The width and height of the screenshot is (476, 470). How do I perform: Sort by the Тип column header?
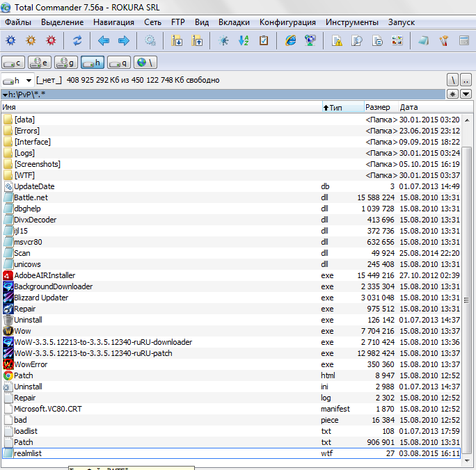point(343,107)
